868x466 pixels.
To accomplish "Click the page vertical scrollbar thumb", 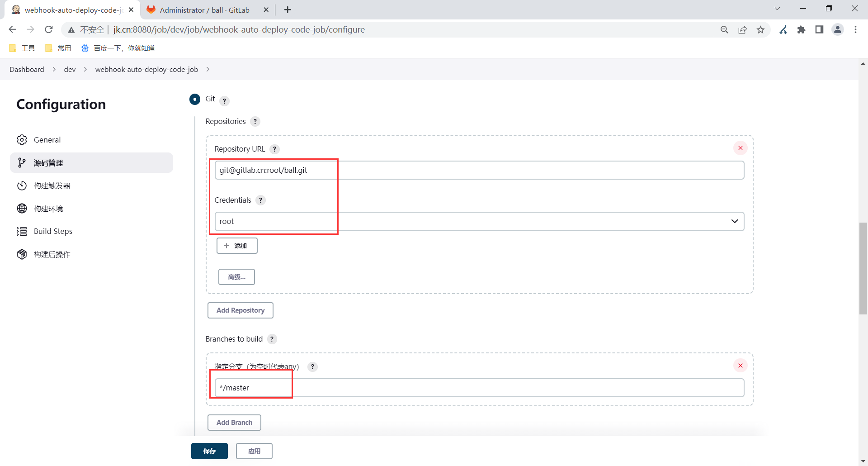I will coord(863,268).
